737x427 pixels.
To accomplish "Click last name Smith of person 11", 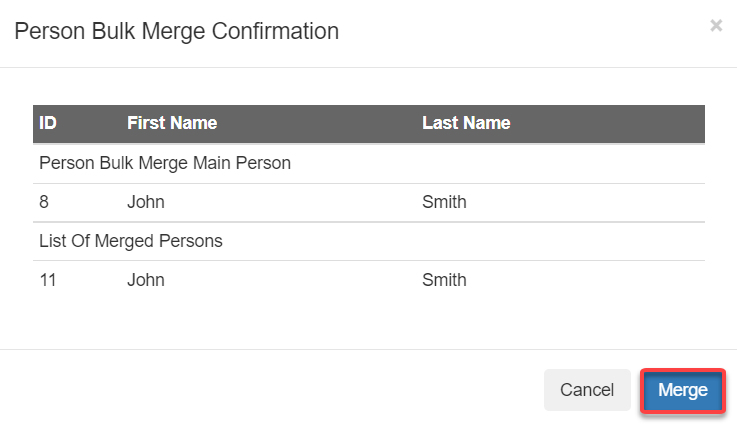I will [x=444, y=280].
